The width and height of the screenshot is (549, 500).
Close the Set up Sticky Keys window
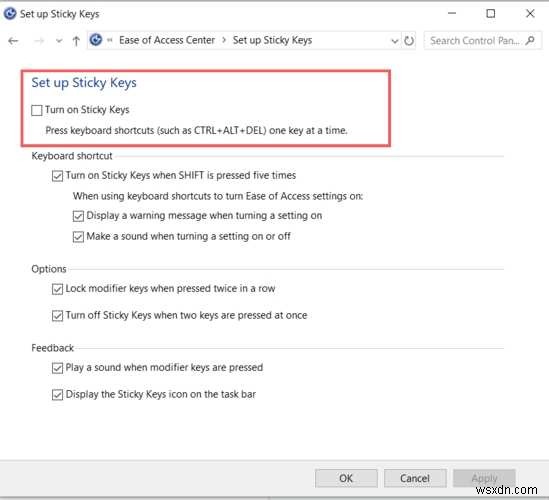pyautogui.click(x=530, y=13)
